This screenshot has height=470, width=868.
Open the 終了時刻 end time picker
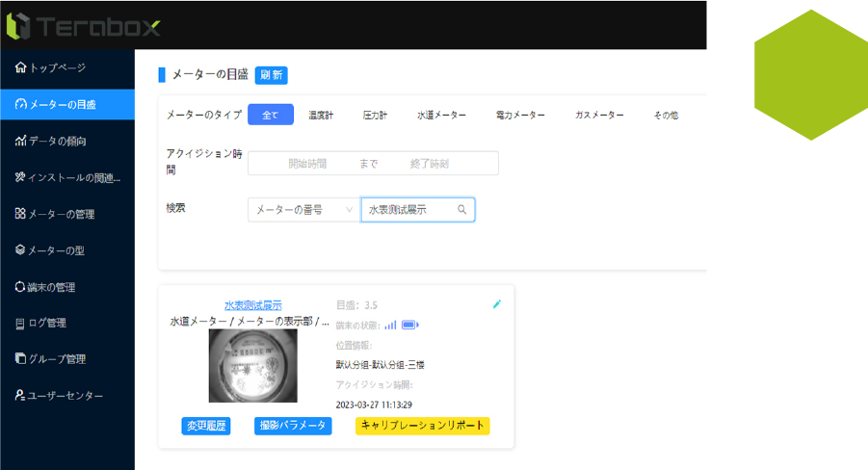pos(430,164)
